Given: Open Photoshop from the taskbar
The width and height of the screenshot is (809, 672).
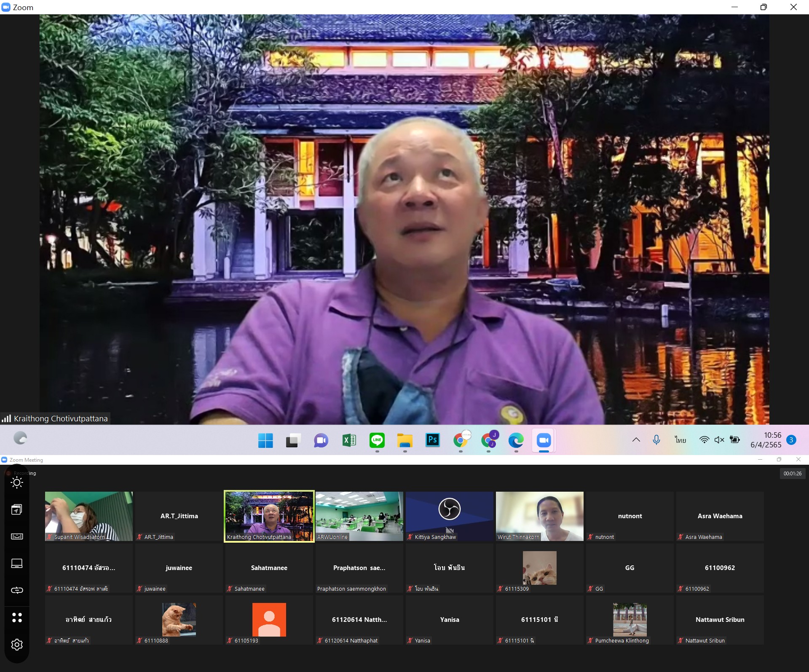Looking at the screenshot, I should pyautogui.click(x=432, y=440).
